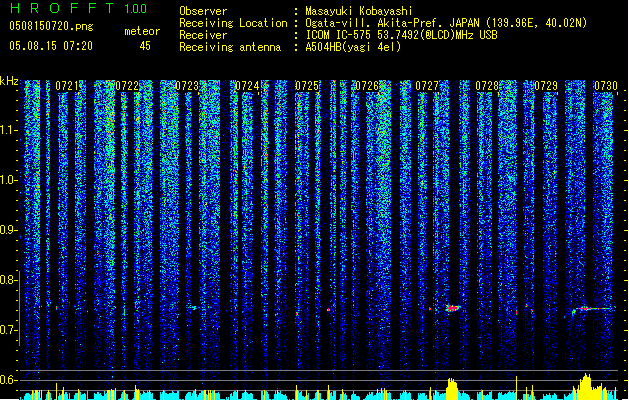Click the thin yellow spike in the power graph near 0728
The height and width of the screenshot is (400, 629).
[x=516, y=388]
